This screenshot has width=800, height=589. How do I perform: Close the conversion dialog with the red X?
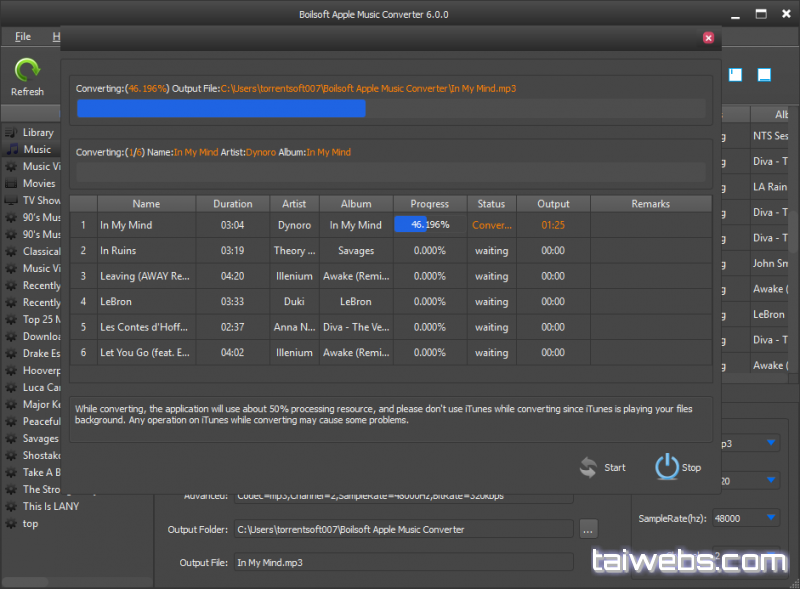point(708,38)
